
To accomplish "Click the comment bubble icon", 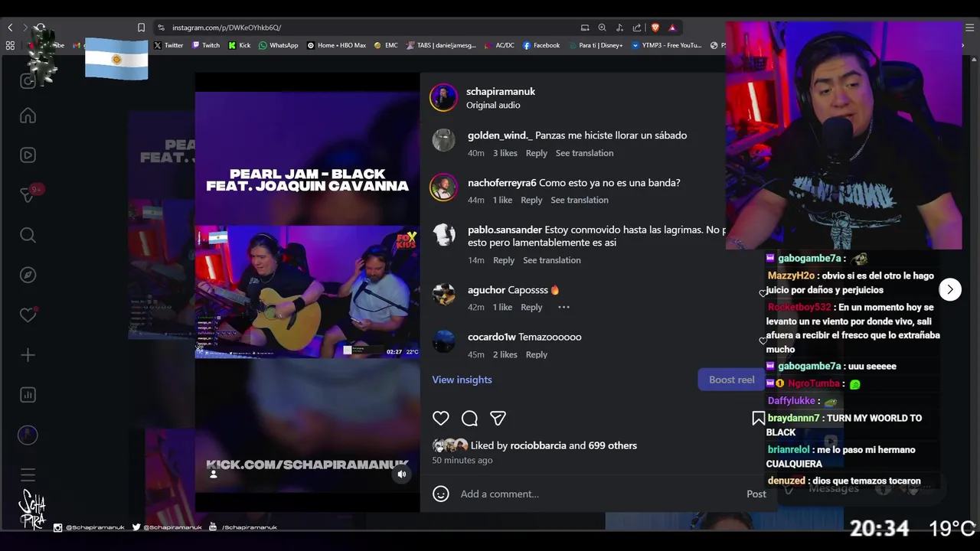I will (x=469, y=418).
